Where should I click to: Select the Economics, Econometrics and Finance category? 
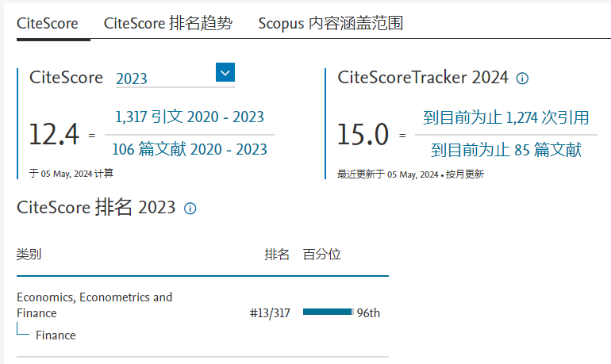pyautogui.click(x=94, y=305)
